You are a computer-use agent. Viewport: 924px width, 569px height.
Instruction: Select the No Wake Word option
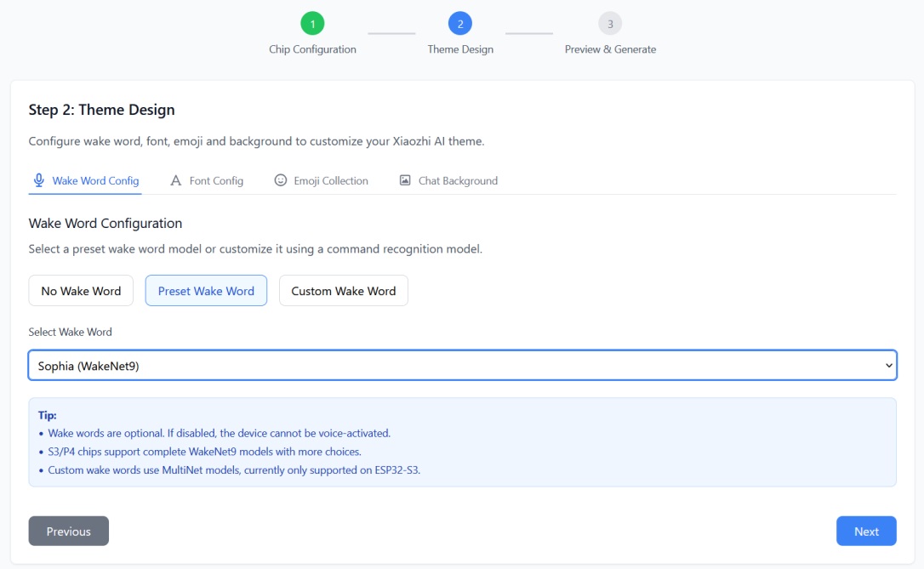coord(81,291)
